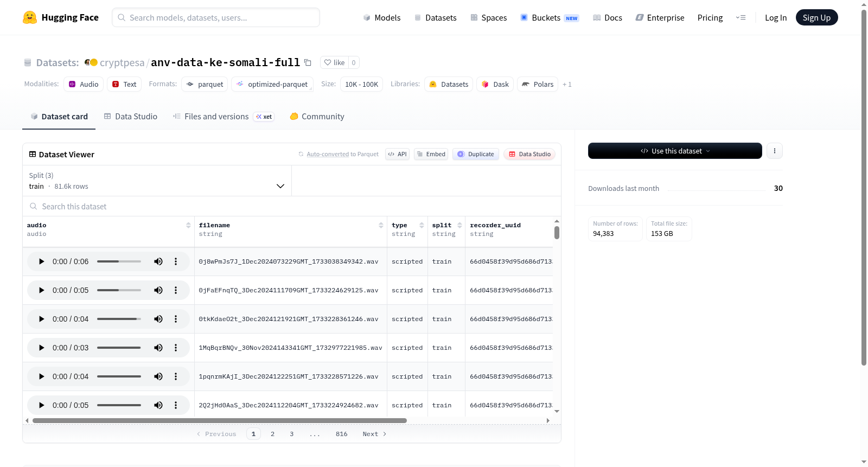Play the 1MqBqrBNQv audio clip

(42, 348)
